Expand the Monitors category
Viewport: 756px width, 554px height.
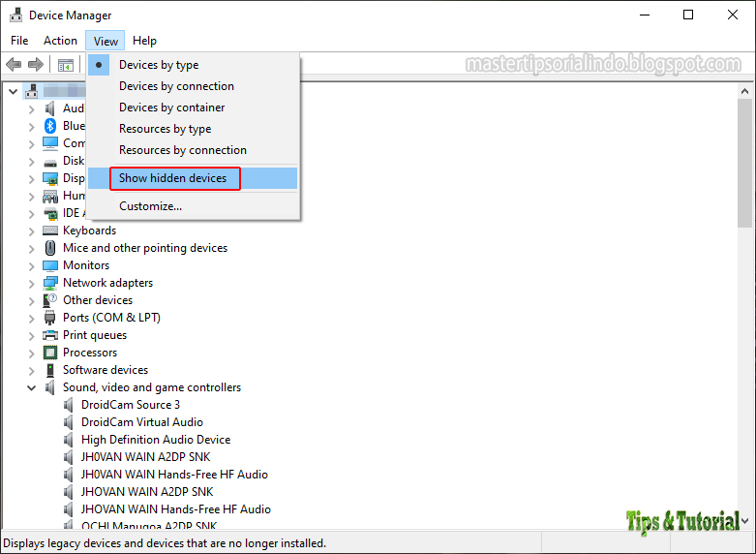pyautogui.click(x=31, y=266)
